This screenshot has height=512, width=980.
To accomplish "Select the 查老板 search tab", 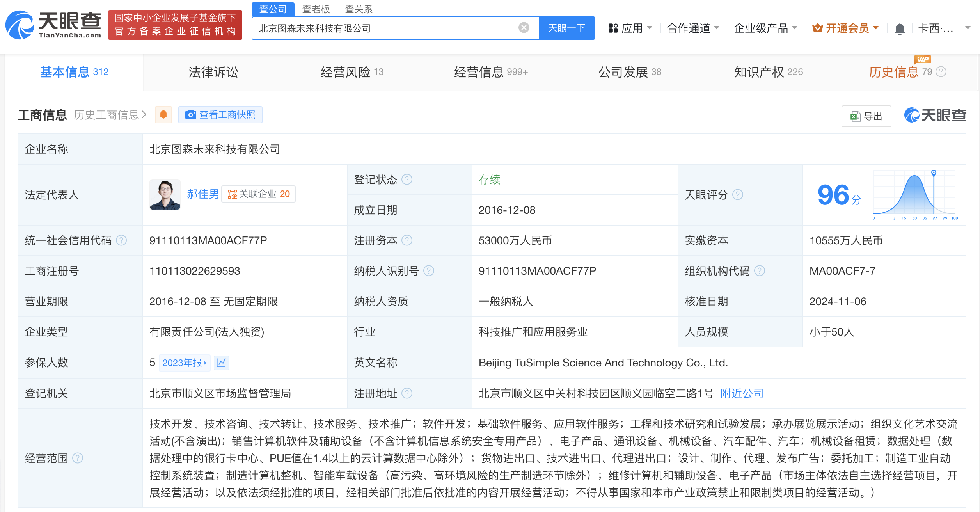I will (316, 9).
